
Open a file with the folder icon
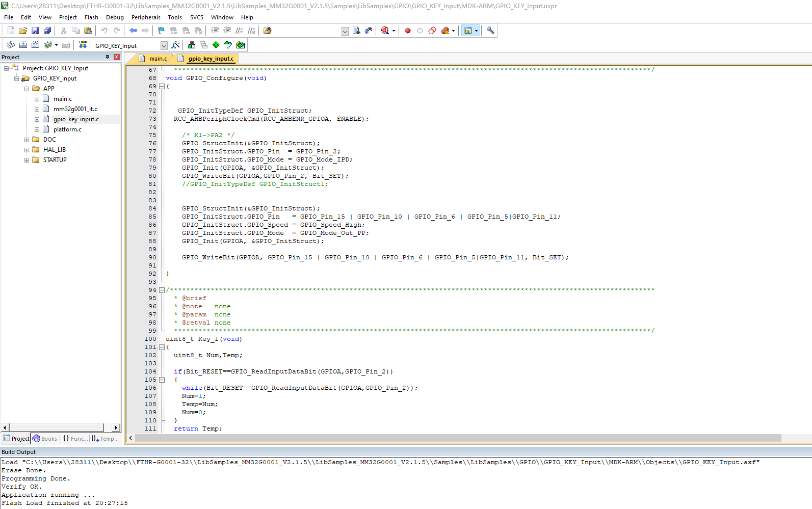coord(23,31)
